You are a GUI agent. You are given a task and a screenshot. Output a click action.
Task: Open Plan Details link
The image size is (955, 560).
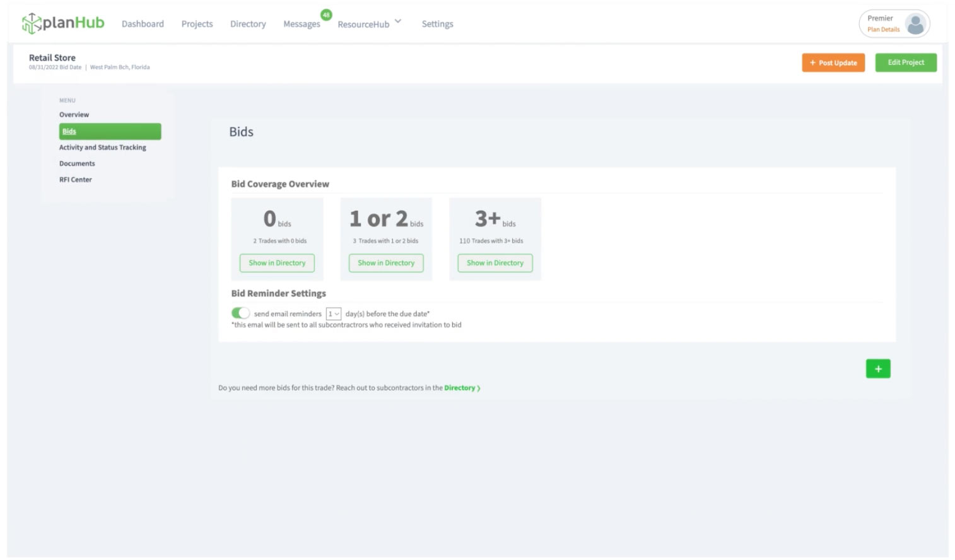click(x=882, y=29)
